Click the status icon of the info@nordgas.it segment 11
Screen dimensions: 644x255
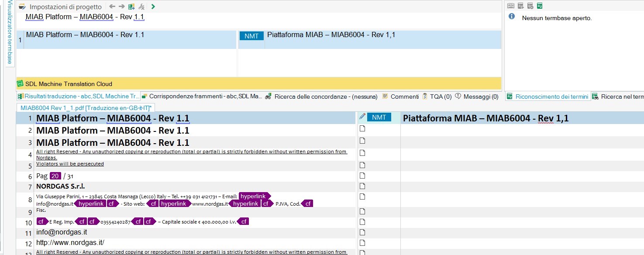(x=362, y=231)
